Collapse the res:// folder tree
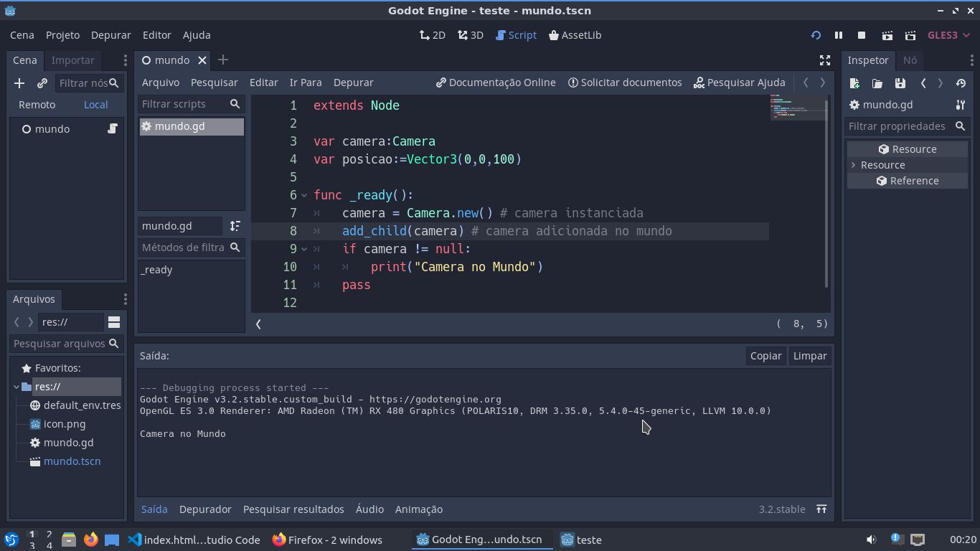This screenshot has width=980, height=551. click(x=17, y=387)
